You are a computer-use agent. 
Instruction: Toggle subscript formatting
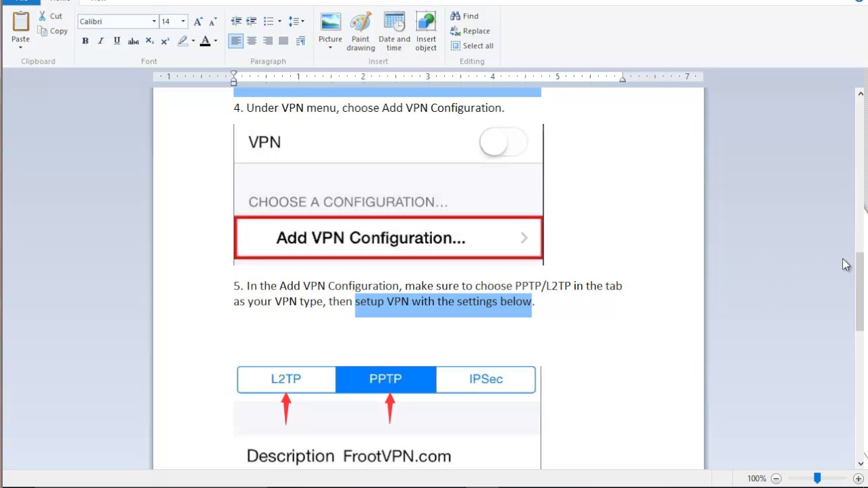[149, 41]
